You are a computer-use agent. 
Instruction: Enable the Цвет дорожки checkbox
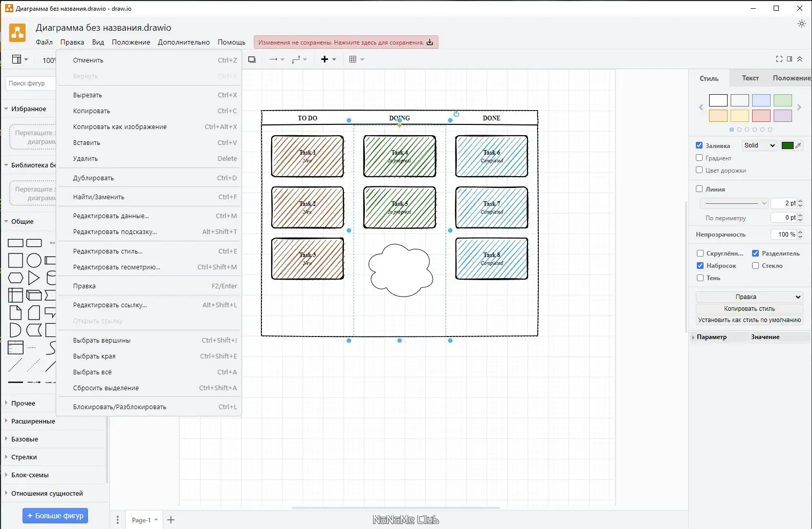pyautogui.click(x=699, y=170)
